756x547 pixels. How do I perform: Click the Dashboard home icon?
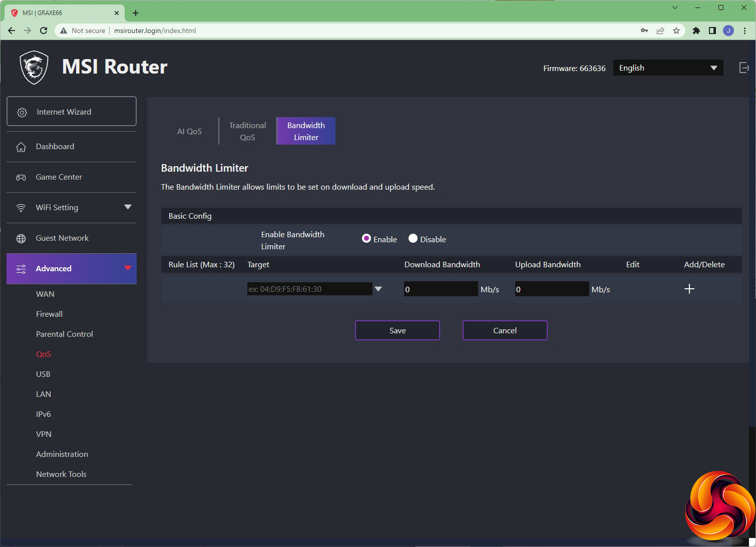[x=21, y=147]
